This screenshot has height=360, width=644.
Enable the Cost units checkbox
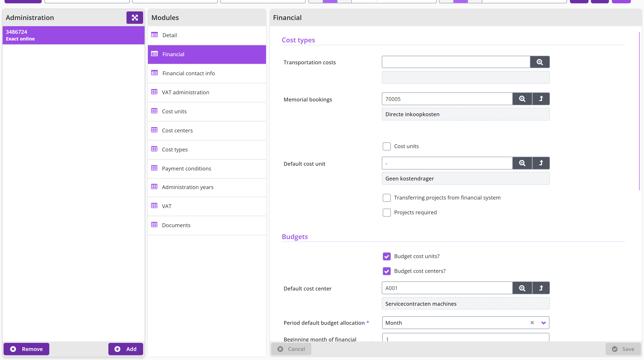(387, 146)
